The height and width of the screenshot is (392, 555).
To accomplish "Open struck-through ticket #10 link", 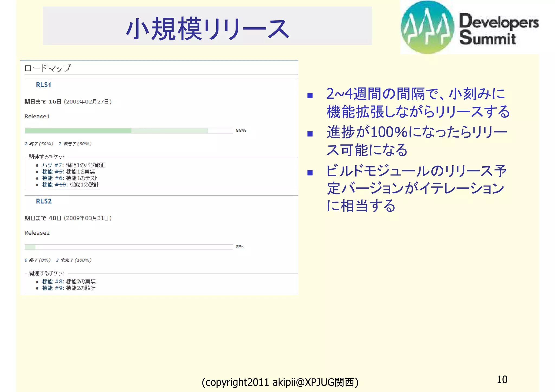I will click(x=54, y=184).
